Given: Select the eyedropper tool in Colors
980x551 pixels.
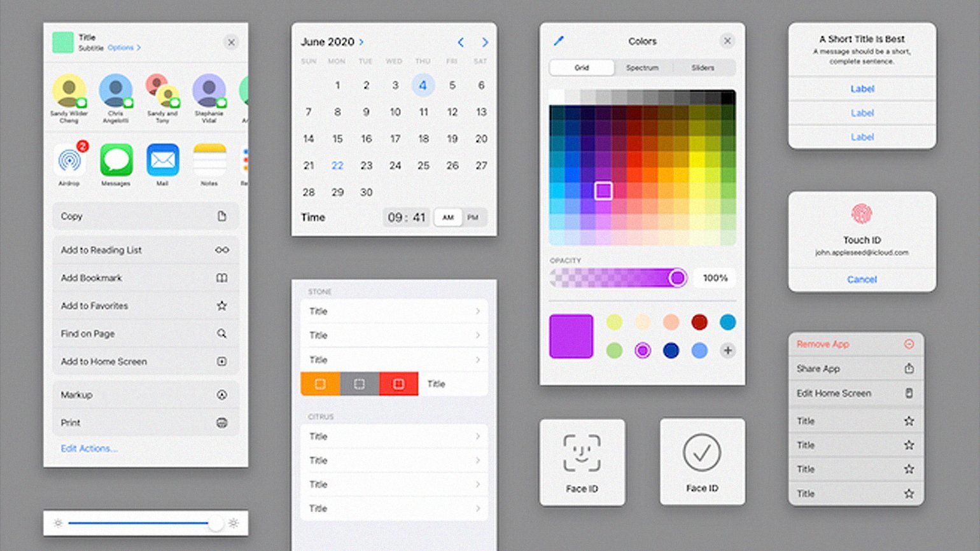Looking at the screenshot, I should point(559,41).
